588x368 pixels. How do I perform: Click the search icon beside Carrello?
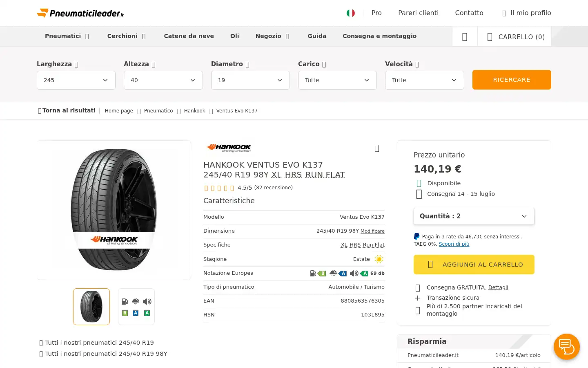pos(465,37)
